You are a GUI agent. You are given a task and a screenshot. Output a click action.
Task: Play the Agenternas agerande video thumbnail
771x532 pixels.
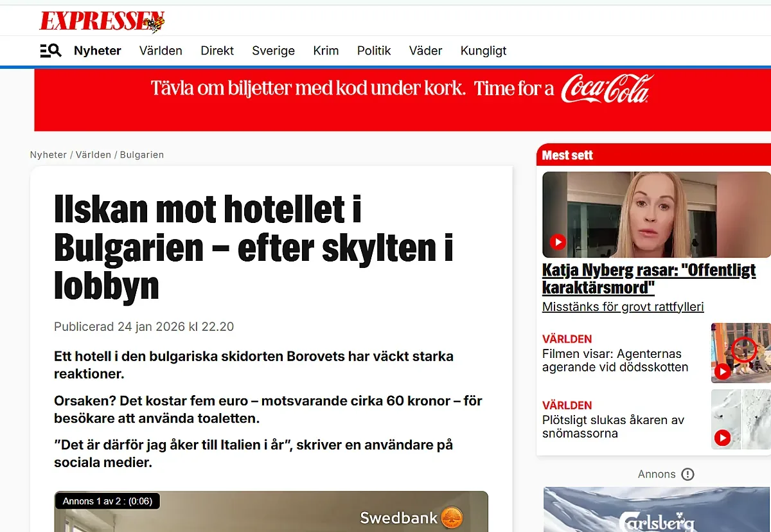coord(722,371)
